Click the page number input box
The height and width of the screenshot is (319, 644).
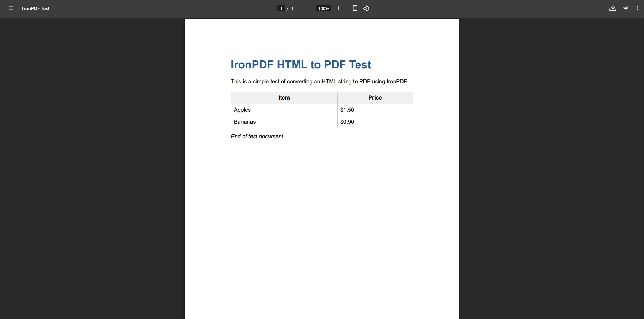(x=281, y=8)
